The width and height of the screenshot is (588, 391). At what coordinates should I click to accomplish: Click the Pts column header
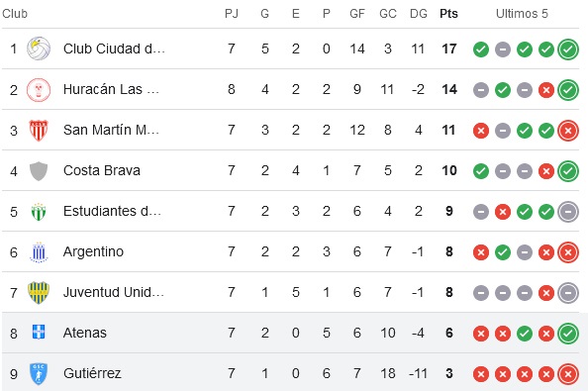point(448,14)
